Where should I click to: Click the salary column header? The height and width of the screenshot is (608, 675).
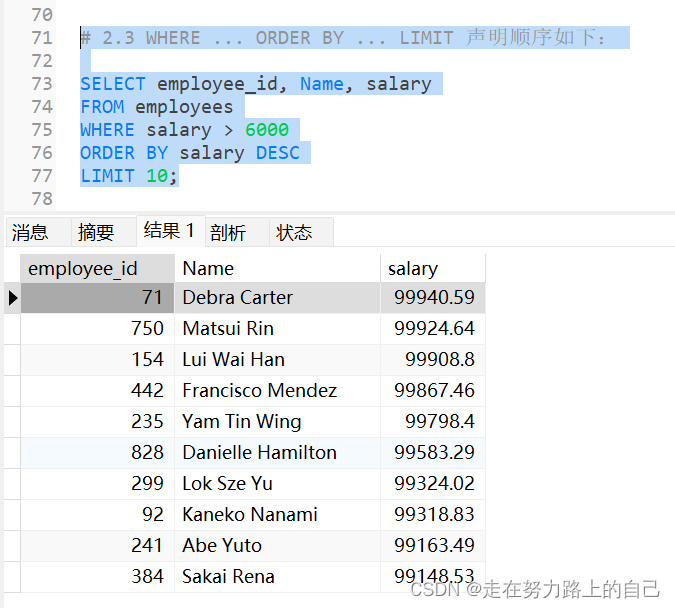tap(433, 268)
